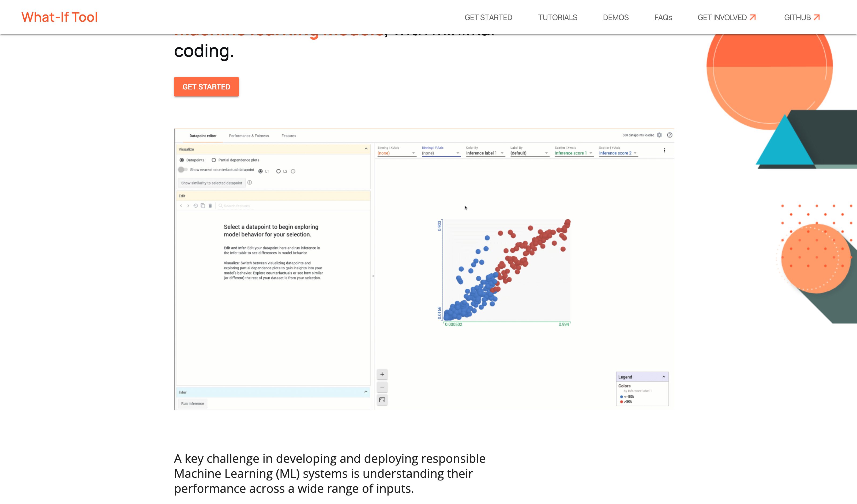Switch to the Features tab
Image resolution: width=857 pixels, height=504 pixels.
click(289, 136)
